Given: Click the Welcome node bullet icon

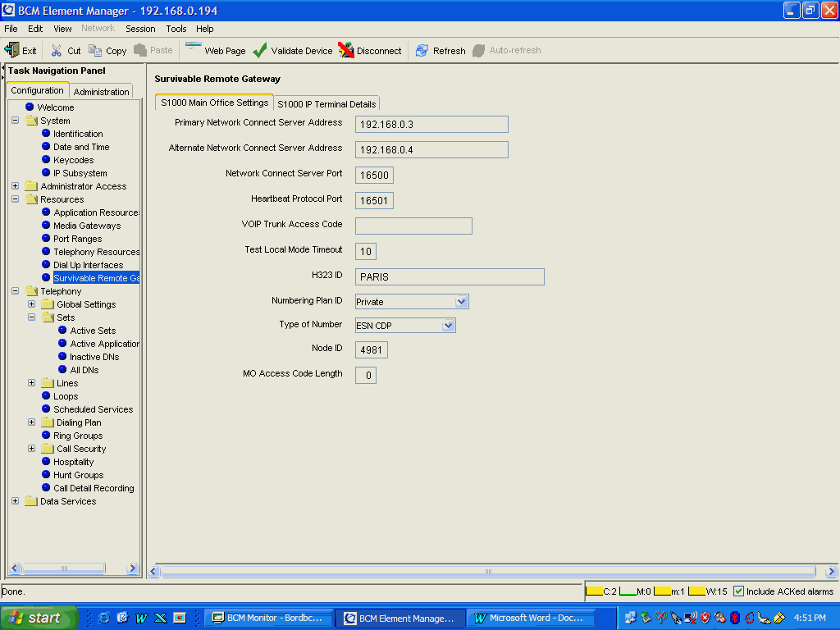Looking at the screenshot, I should point(30,107).
